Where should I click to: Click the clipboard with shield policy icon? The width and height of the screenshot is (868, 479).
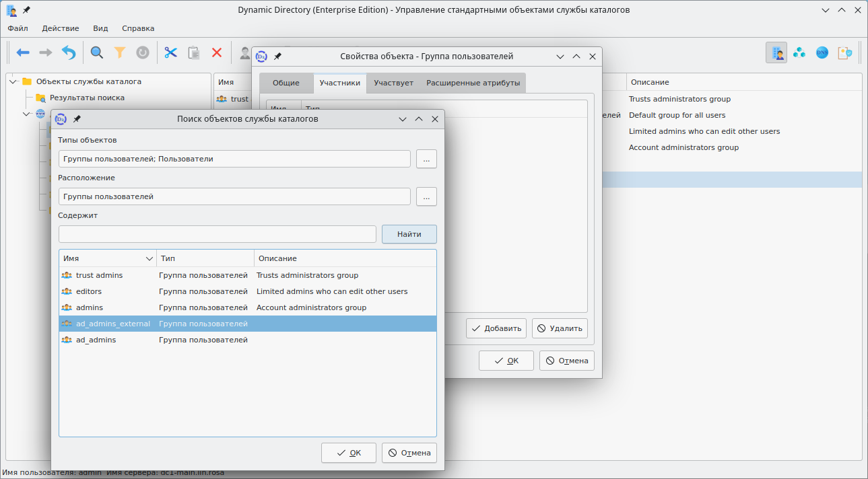(x=844, y=52)
